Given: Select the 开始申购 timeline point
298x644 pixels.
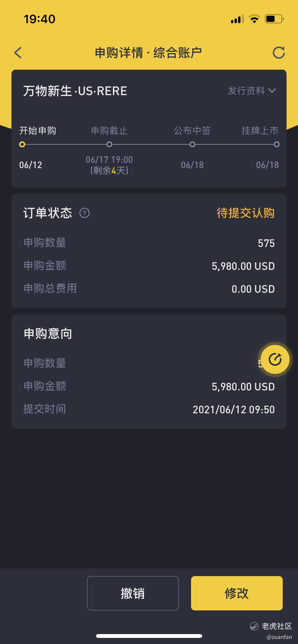Looking at the screenshot, I should pos(22,144).
